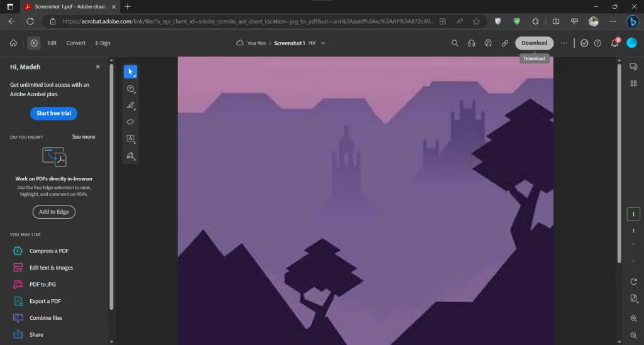This screenshot has width=644, height=345.
Task: Select the cursor selection tool
Action: pyautogui.click(x=131, y=72)
